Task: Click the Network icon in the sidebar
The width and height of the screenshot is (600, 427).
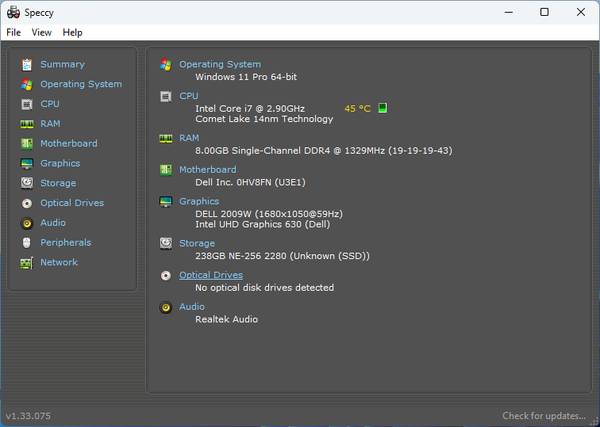Action: pyautogui.click(x=26, y=263)
